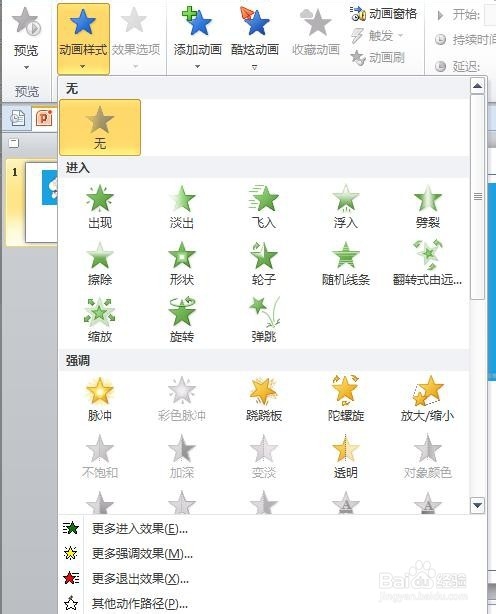
Task: Choose the 缩放 zoom effect
Action: tap(100, 320)
